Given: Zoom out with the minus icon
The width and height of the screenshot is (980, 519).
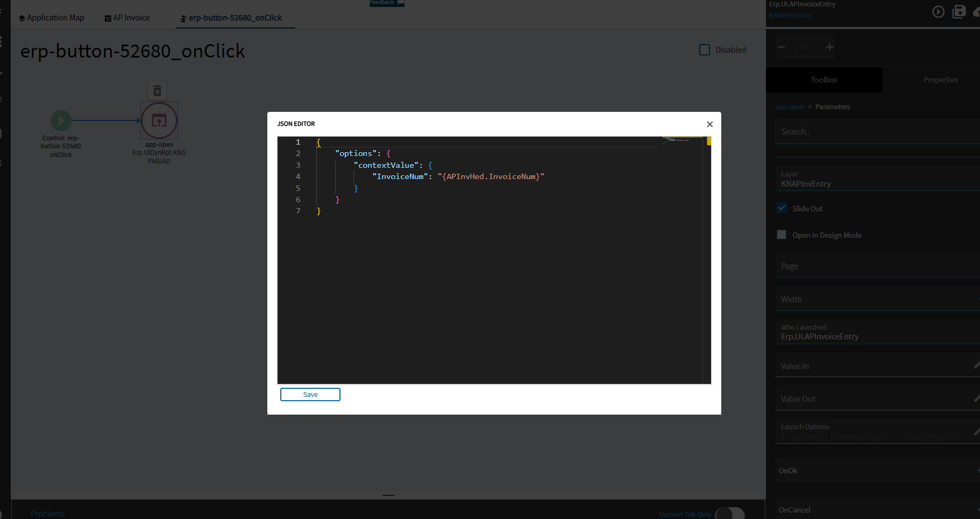Looking at the screenshot, I should coord(782,47).
